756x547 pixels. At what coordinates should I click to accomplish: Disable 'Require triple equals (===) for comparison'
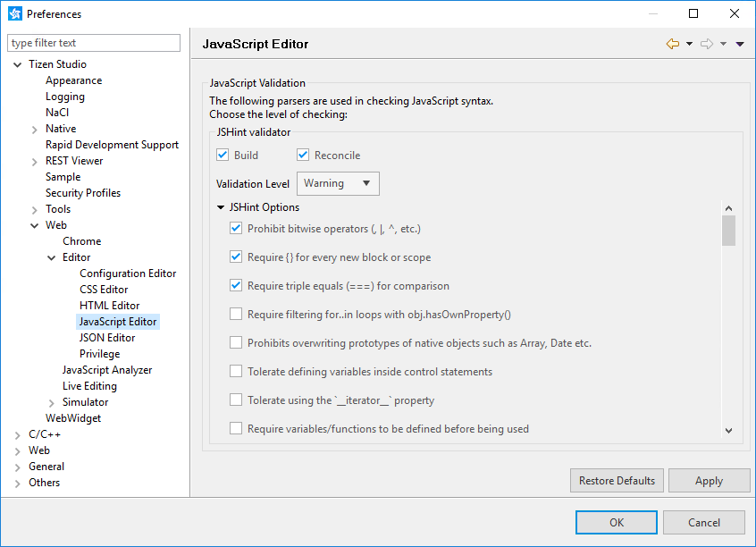coord(236,285)
